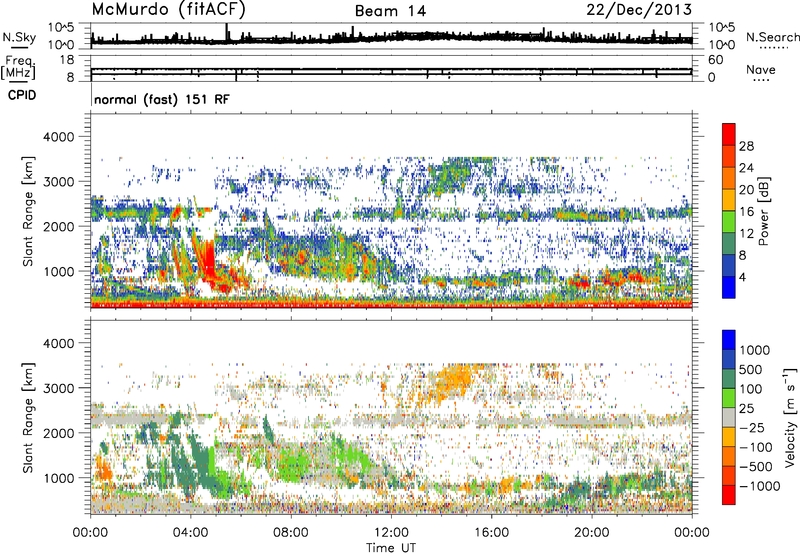Click the '28' tick on the power colorbar
Screen dimensions: 800x554
pos(746,146)
